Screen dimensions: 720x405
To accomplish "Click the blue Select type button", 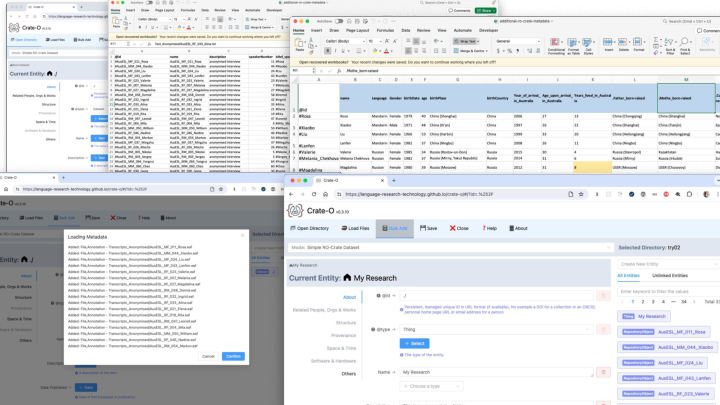I will click(x=414, y=343).
